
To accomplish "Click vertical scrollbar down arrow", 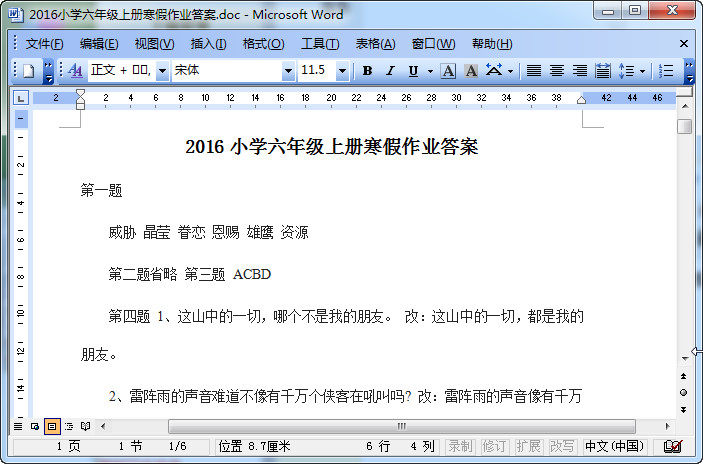I will (x=685, y=358).
